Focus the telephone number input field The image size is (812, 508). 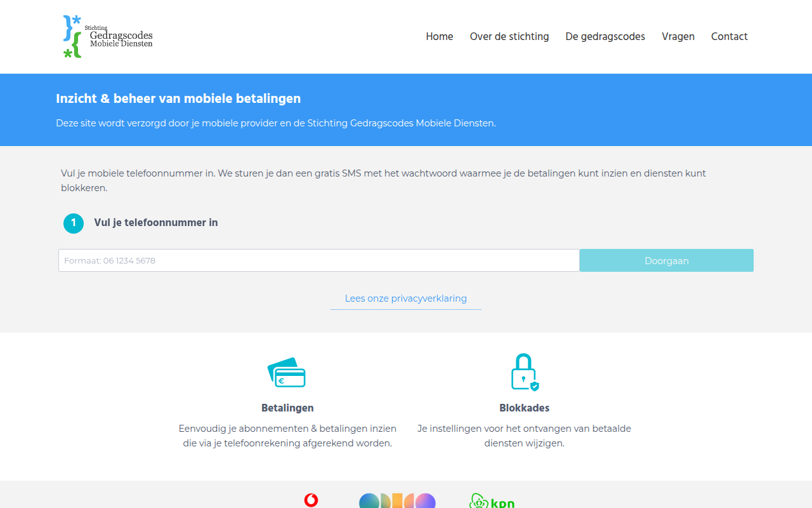[319, 260]
